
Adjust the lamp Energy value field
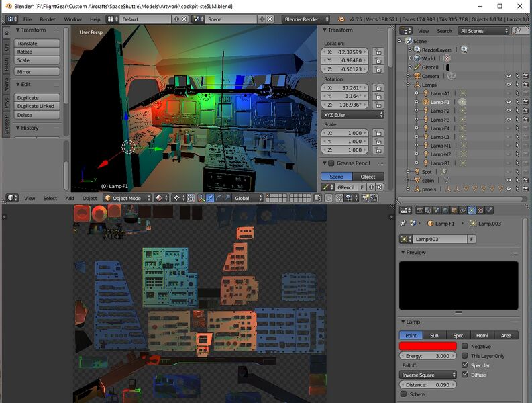428,356
